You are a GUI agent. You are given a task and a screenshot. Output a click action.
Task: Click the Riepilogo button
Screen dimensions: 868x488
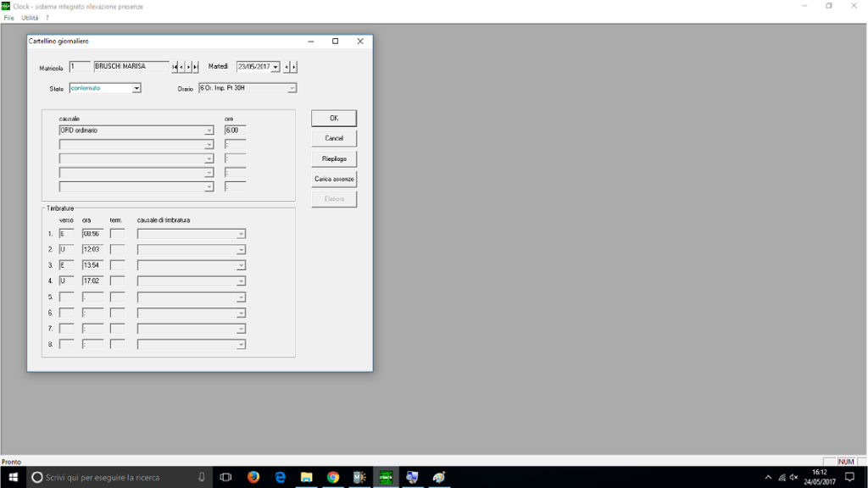334,158
